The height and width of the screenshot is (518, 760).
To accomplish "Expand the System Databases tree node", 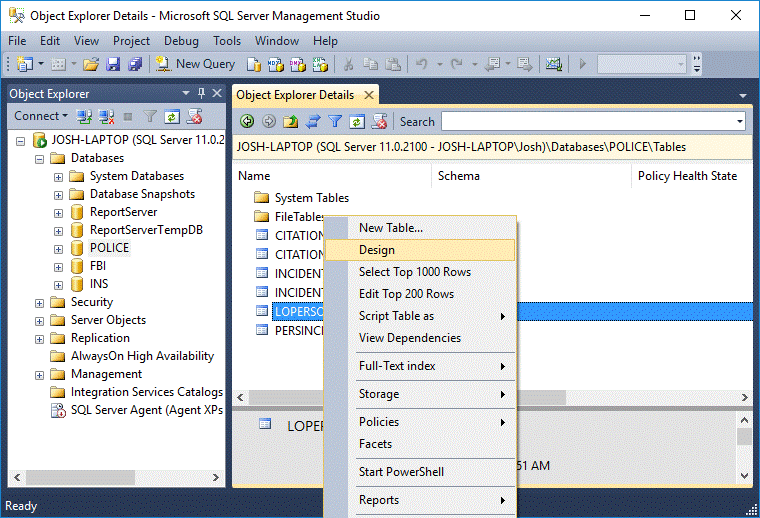I will [x=59, y=177].
